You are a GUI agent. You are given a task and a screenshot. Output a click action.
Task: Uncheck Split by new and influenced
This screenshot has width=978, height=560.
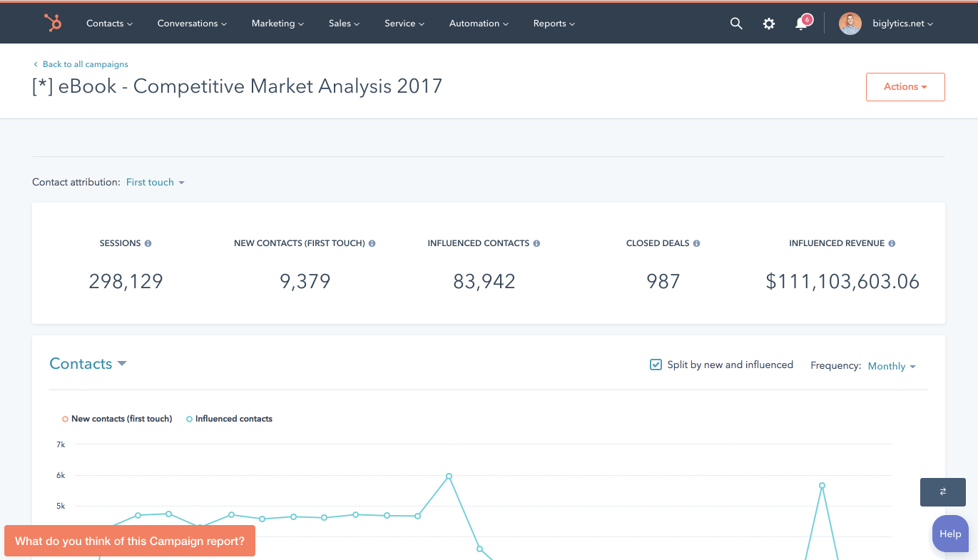656,365
